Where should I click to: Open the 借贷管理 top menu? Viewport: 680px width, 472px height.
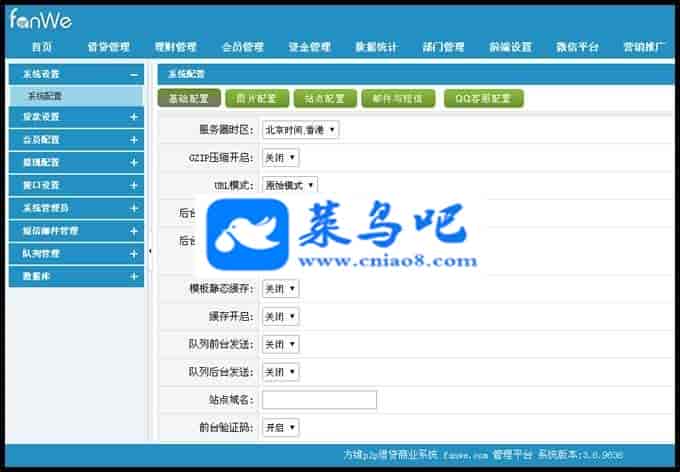[108, 47]
